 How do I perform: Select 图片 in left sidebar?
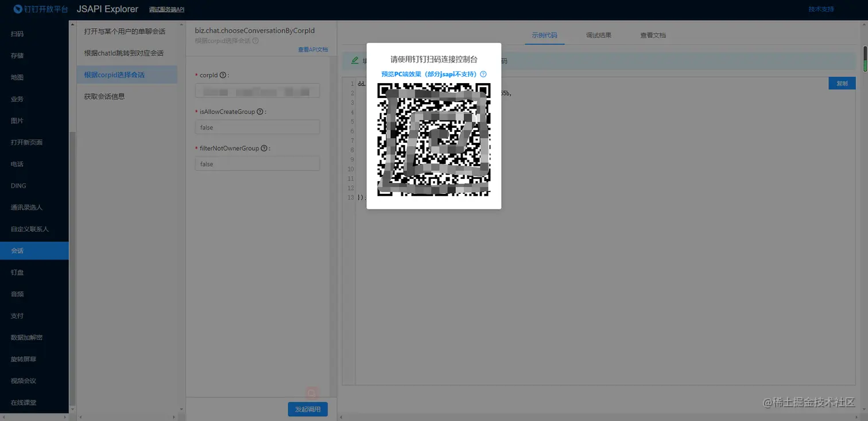pos(34,121)
